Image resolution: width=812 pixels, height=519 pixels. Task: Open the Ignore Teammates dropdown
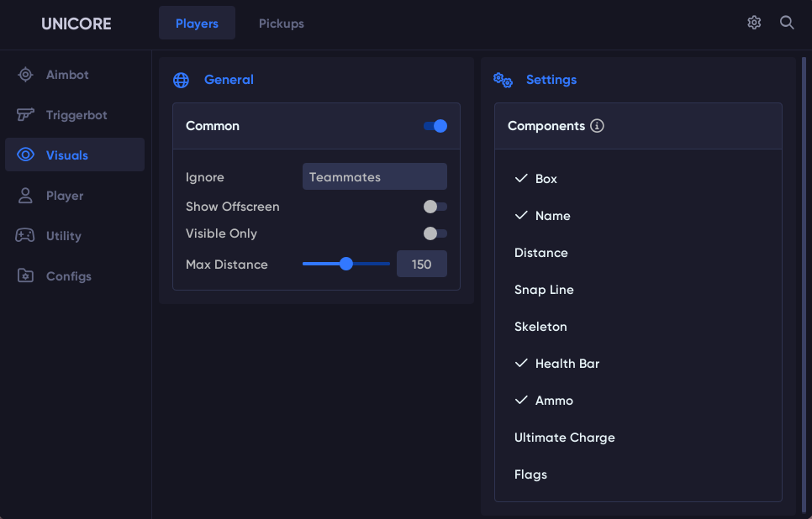click(374, 177)
